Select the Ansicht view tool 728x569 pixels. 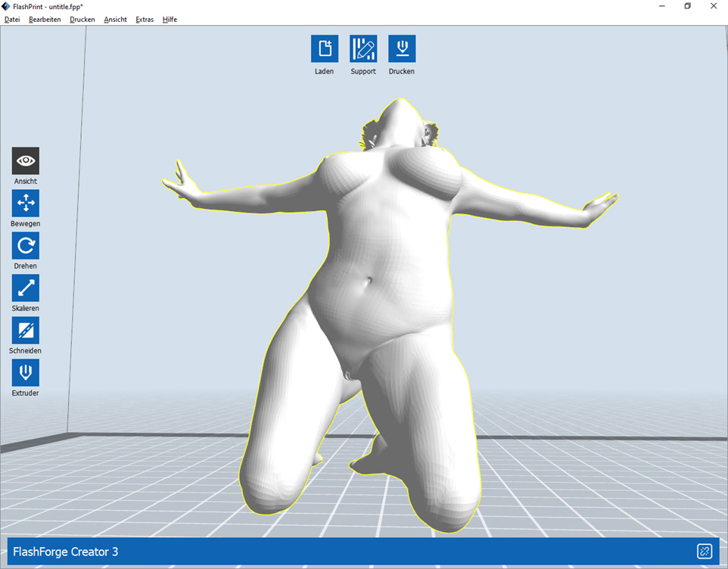(x=26, y=160)
